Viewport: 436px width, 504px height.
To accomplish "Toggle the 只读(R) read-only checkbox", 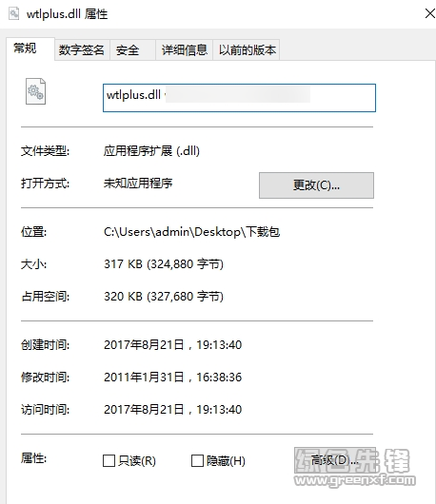I will 109,460.
